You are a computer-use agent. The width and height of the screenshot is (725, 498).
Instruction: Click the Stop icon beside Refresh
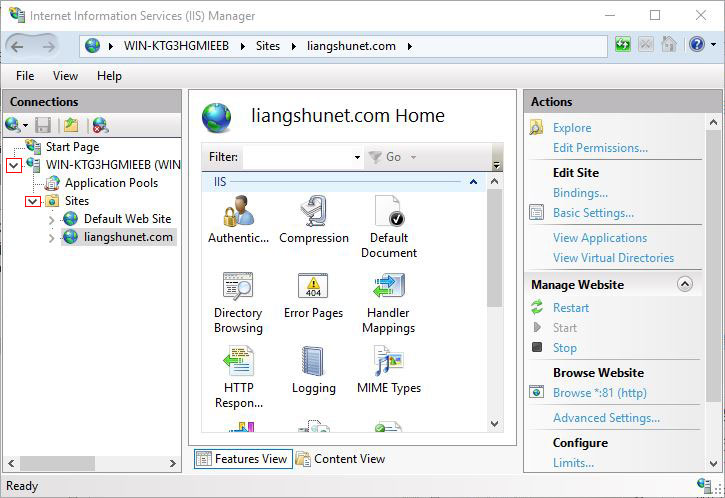pyautogui.click(x=646, y=45)
